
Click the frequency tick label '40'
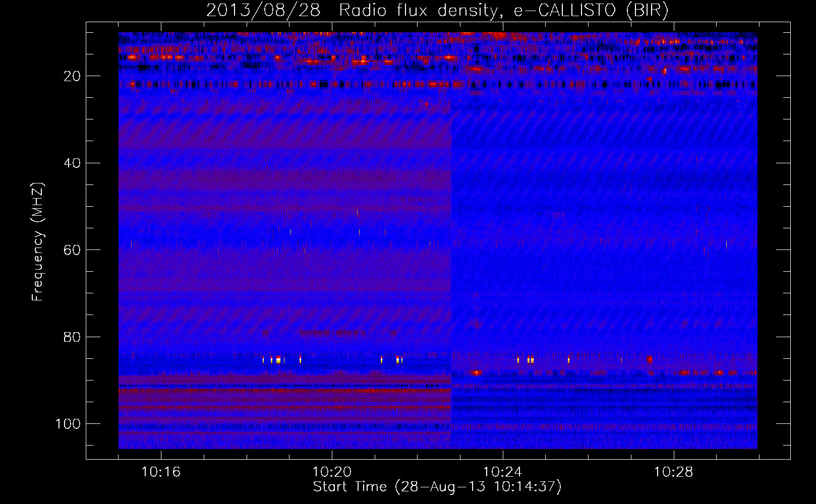(73, 163)
